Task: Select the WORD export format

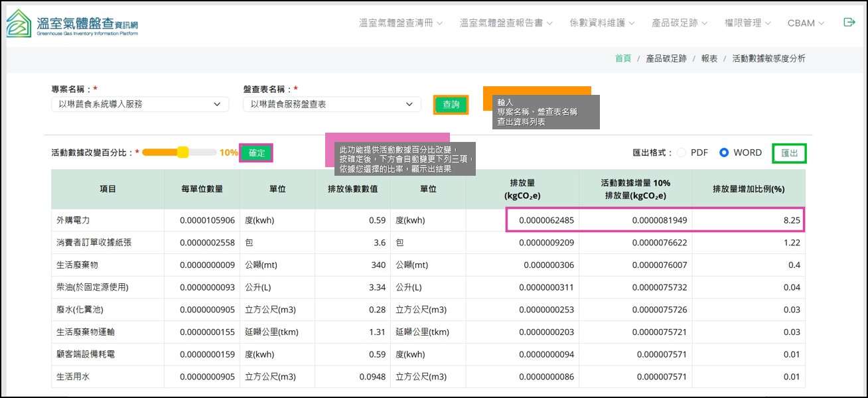Action: 724,153
